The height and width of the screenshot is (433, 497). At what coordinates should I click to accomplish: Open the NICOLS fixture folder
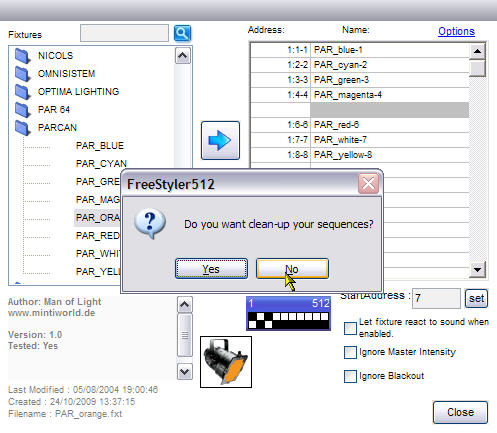point(55,55)
